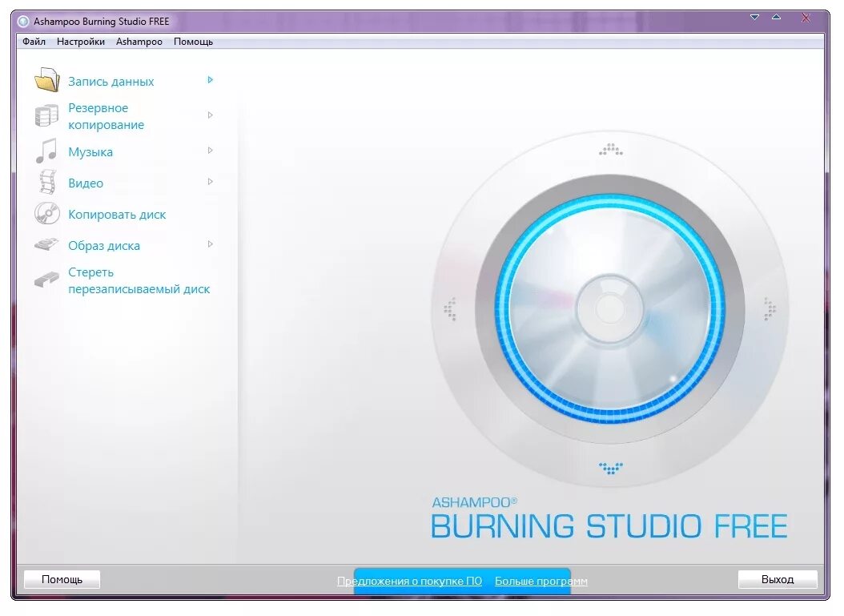The width and height of the screenshot is (844, 616).
Task: Expand the Музыка submenu arrow
Action: point(211,151)
